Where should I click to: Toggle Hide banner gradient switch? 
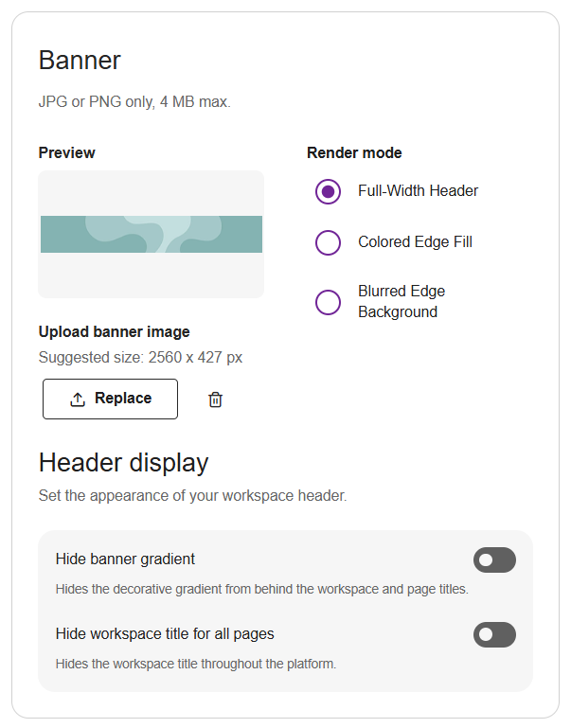[x=494, y=559]
